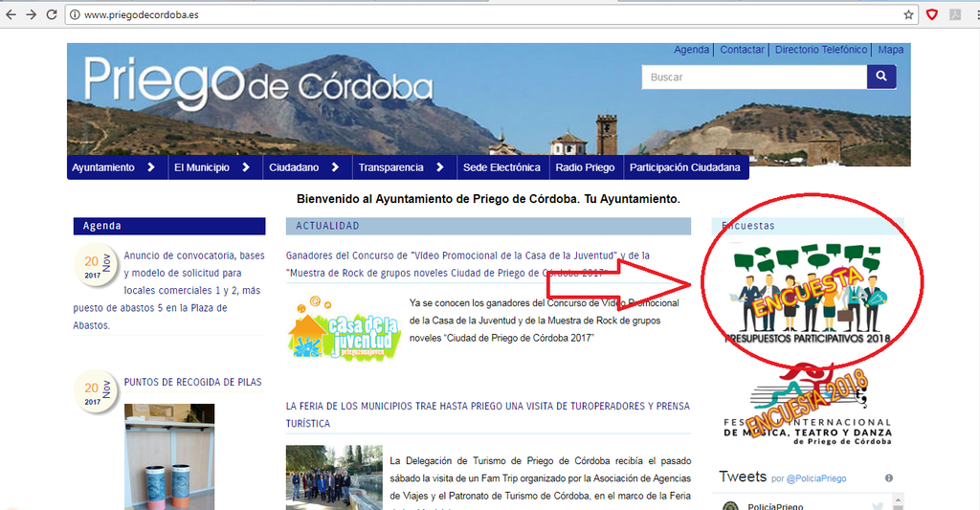Open the Priego de Córdoba header logo
The height and width of the screenshot is (510, 980).
point(258,82)
